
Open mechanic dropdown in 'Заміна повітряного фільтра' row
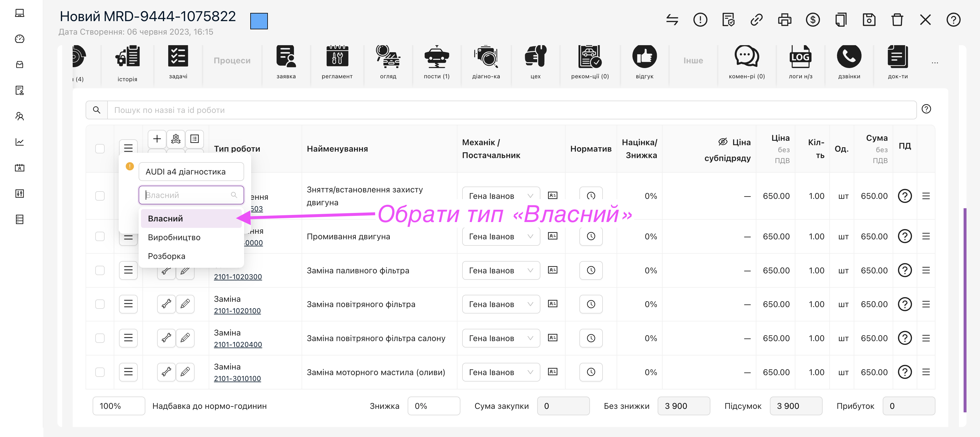501,304
